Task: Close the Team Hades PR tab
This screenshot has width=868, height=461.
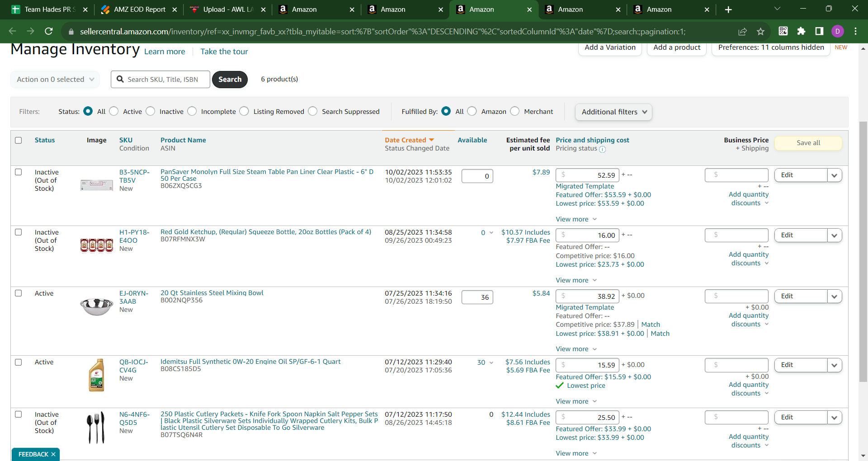Action: pos(85,9)
